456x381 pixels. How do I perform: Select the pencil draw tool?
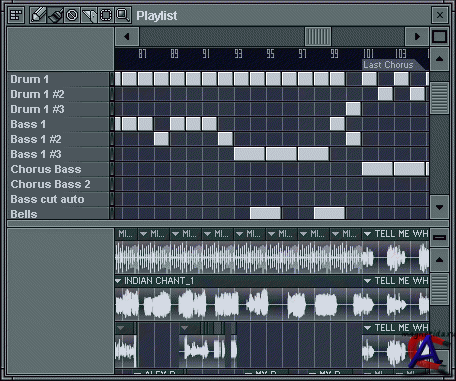[x=38, y=15]
